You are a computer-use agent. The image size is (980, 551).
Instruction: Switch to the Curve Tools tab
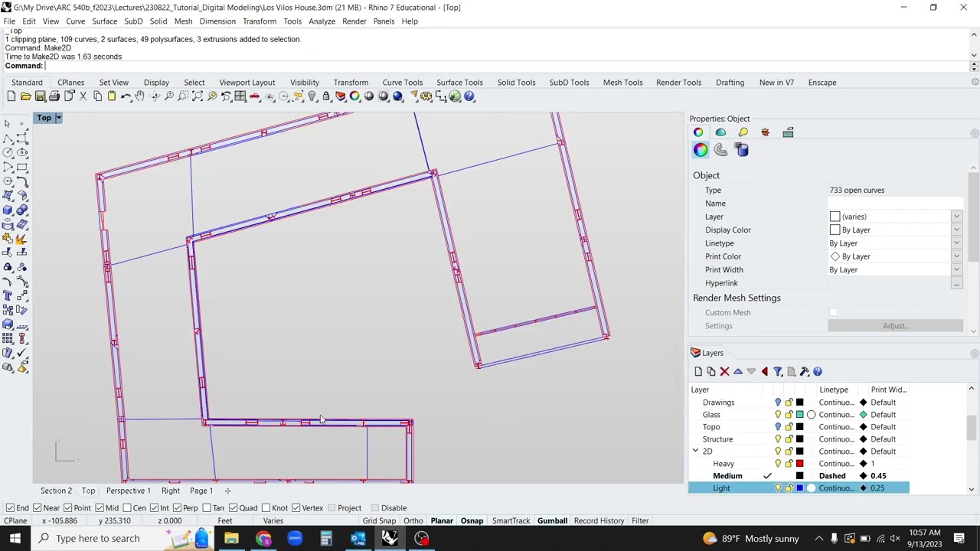pyautogui.click(x=402, y=83)
